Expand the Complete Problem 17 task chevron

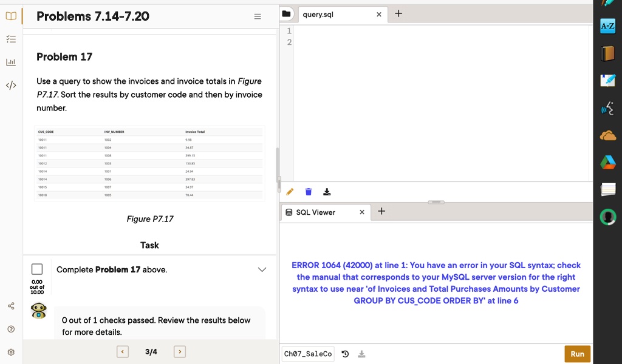pos(262,269)
